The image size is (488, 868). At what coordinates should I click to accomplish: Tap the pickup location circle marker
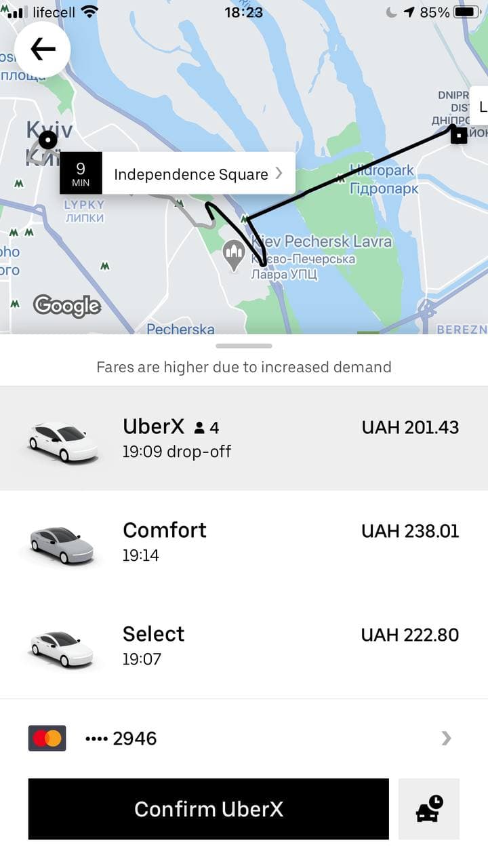[x=48, y=140]
